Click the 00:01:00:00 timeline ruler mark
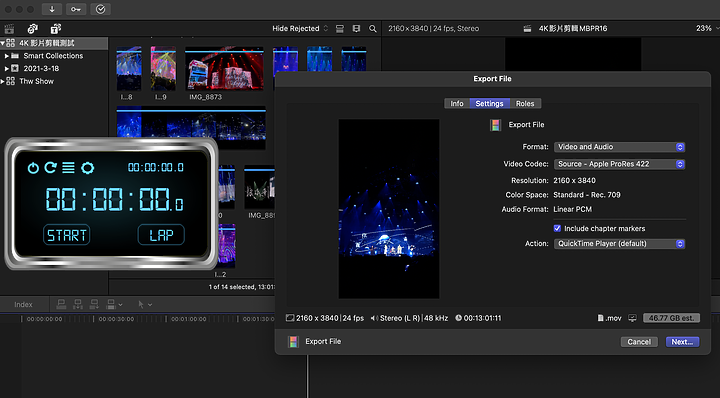This screenshot has height=398, width=720. [189, 319]
